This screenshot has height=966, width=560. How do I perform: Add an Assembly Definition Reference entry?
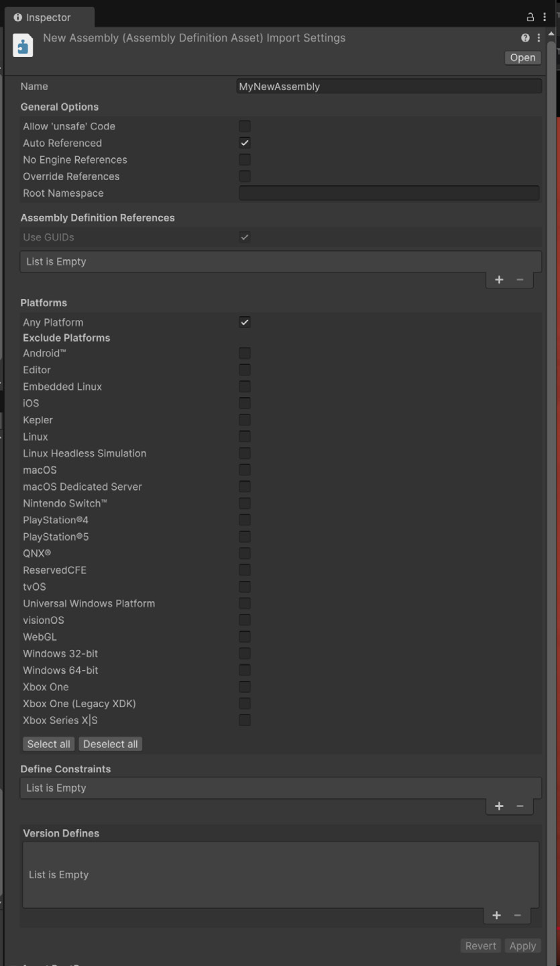pos(499,280)
